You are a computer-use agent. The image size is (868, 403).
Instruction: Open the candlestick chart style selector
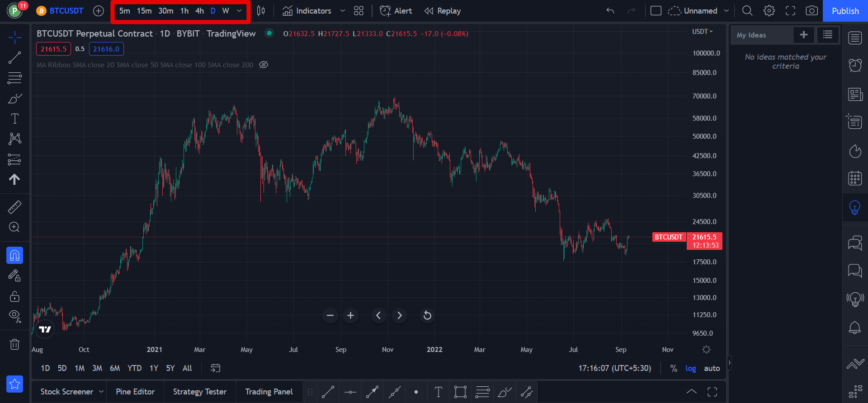pyautogui.click(x=261, y=11)
